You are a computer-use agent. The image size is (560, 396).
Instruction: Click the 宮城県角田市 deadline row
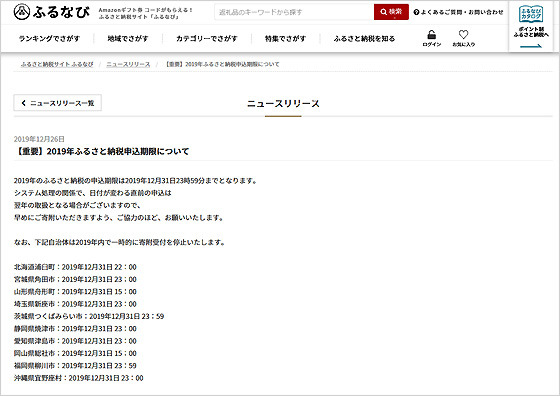click(75, 279)
